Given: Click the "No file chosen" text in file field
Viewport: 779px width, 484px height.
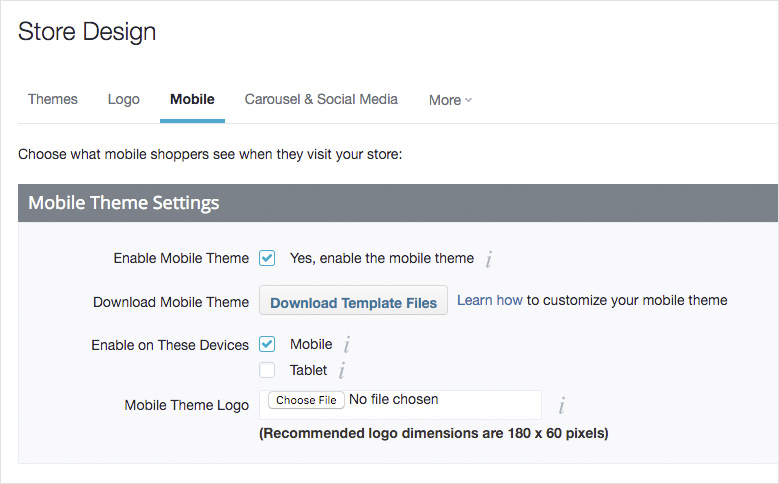Looking at the screenshot, I should (393, 400).
